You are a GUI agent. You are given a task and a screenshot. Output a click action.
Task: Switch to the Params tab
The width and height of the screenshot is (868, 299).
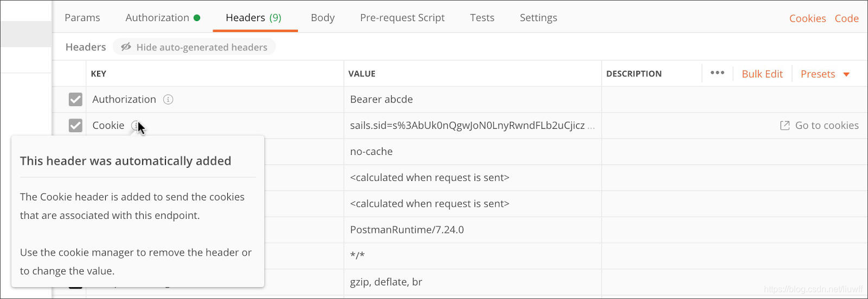tap(82, 18)
